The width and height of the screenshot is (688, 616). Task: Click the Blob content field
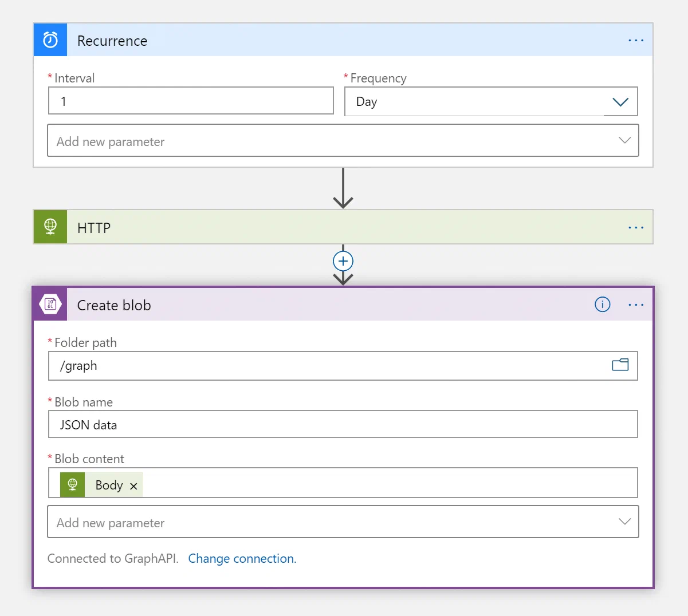coord(343,483)
